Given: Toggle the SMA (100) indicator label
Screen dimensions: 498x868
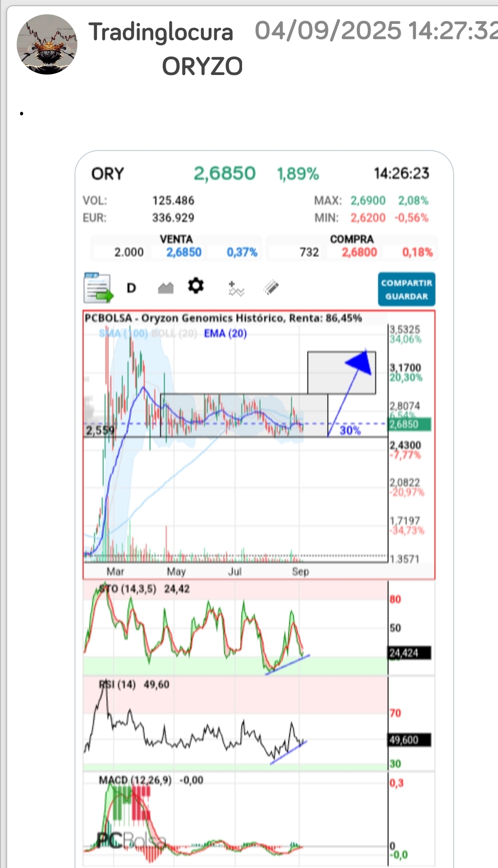Looking at the screenshot, I should click(123, 333).
